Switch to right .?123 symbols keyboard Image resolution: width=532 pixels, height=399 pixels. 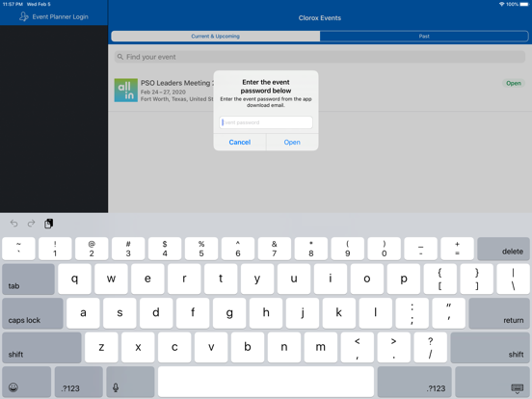pos(414,382)
